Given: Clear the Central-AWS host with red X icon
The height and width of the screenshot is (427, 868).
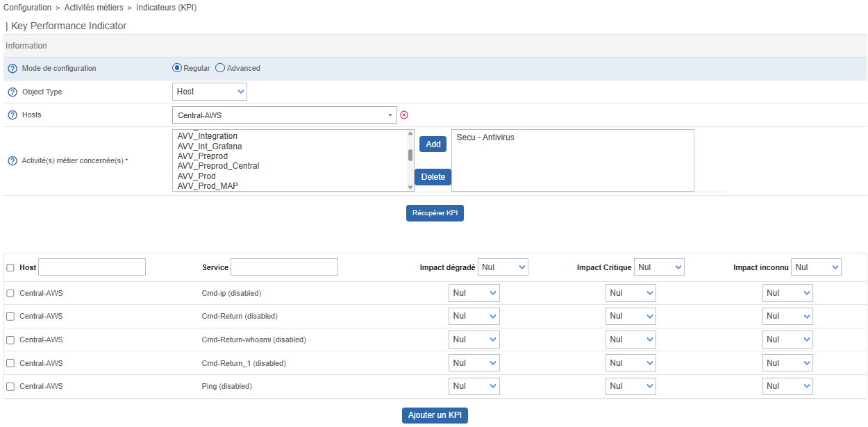Looking at the screenshot, I should [x=404, y=115].
